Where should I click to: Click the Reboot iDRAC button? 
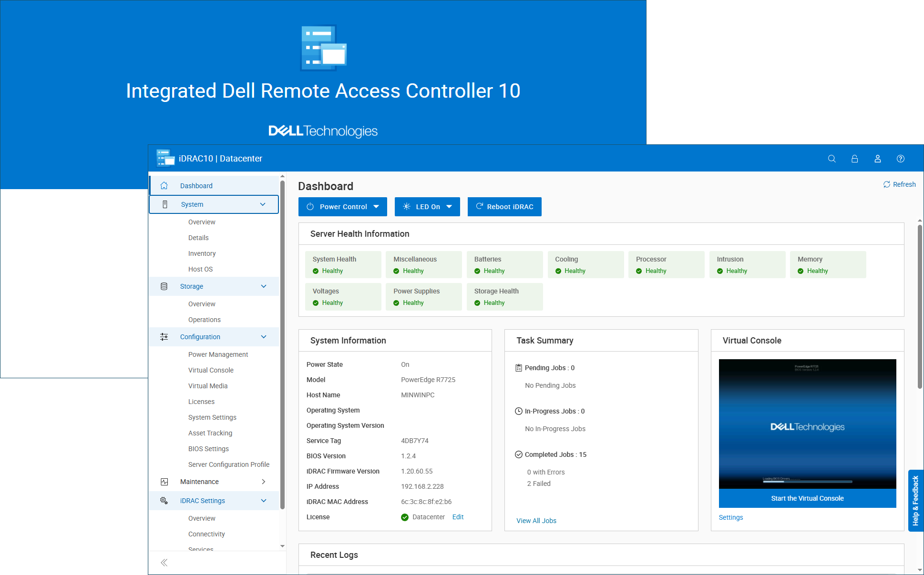(x=504, y=207)
